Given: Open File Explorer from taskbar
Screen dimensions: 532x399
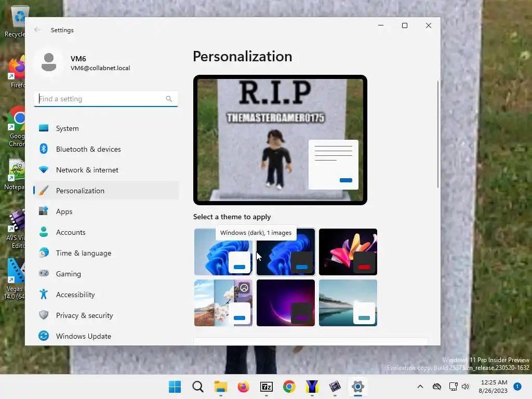Looking at the screenshot, I should point(220,387).
